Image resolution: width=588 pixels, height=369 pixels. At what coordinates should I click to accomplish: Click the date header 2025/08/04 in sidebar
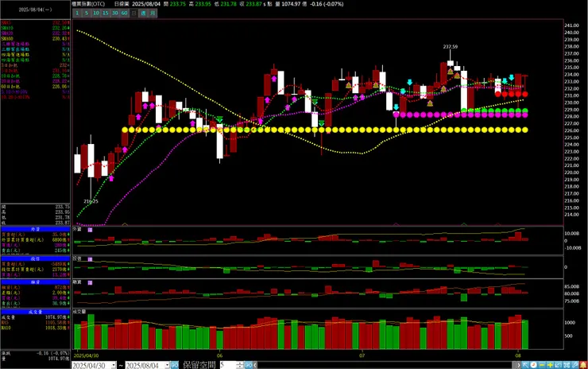35,10
